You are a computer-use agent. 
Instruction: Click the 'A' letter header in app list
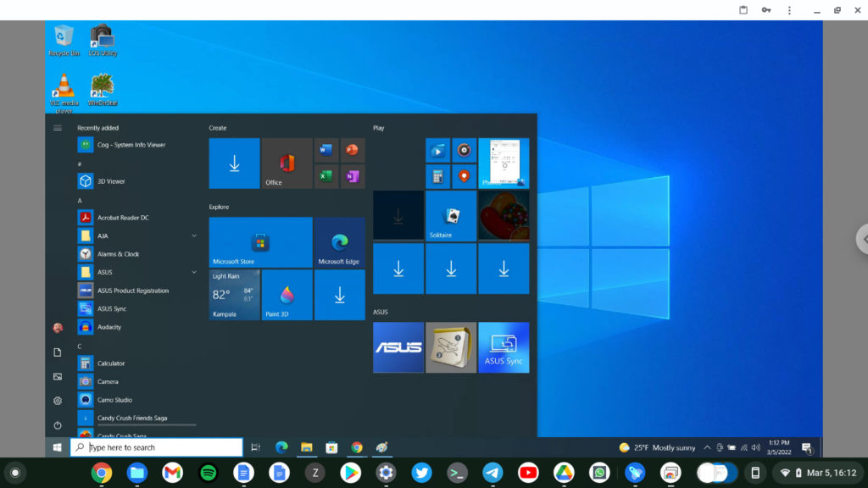coord(80,201)
